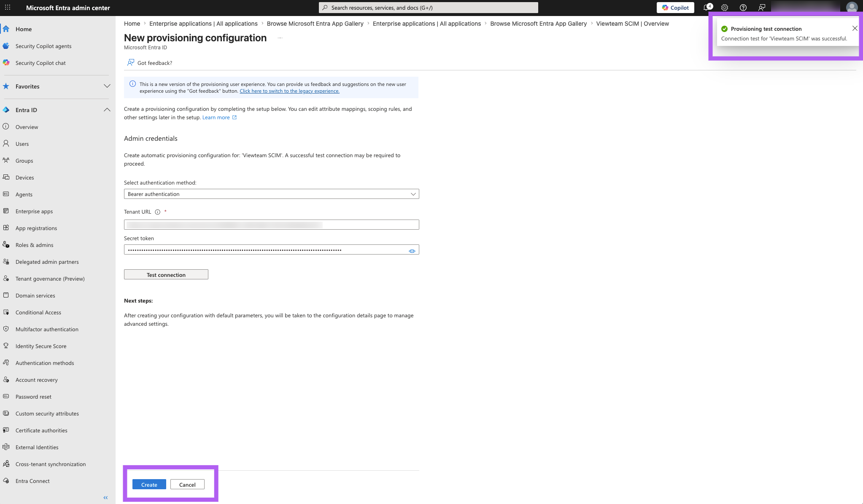The image size is (863, 504).
Task: Focus the Tenant URL input field
Action: (271, 225)
